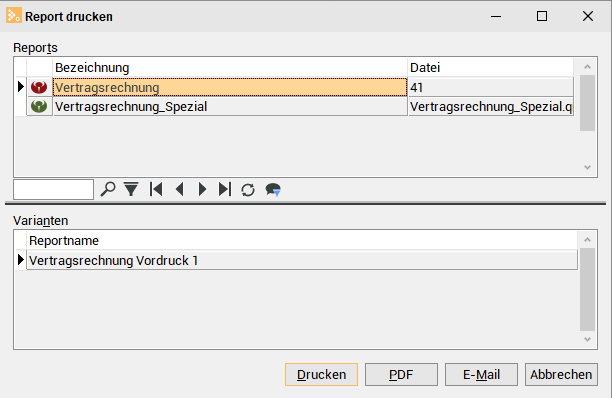Click green icon beside Vertragsrechnung_Spezial
612x398 pixels.
click(39, 106)
